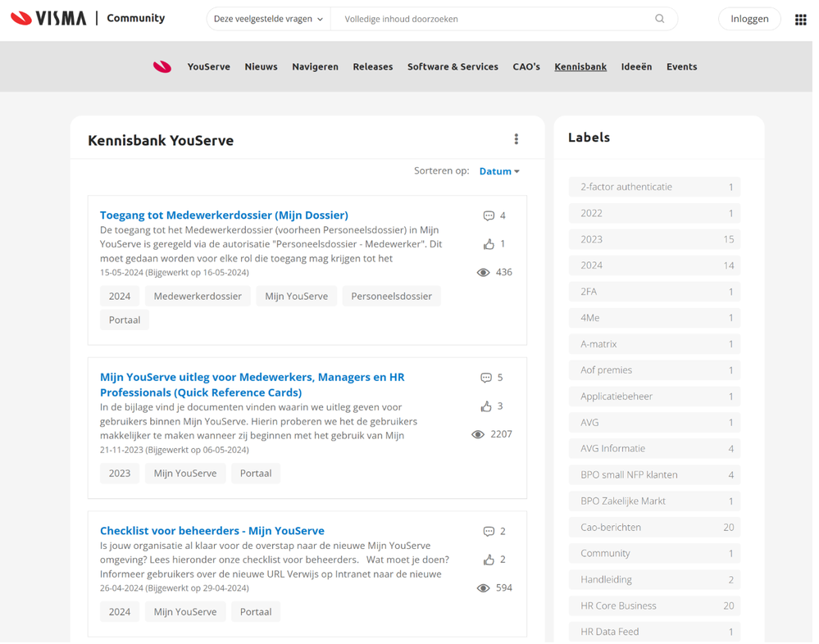Select BPO small NFP klanten label

pos(654,475)
